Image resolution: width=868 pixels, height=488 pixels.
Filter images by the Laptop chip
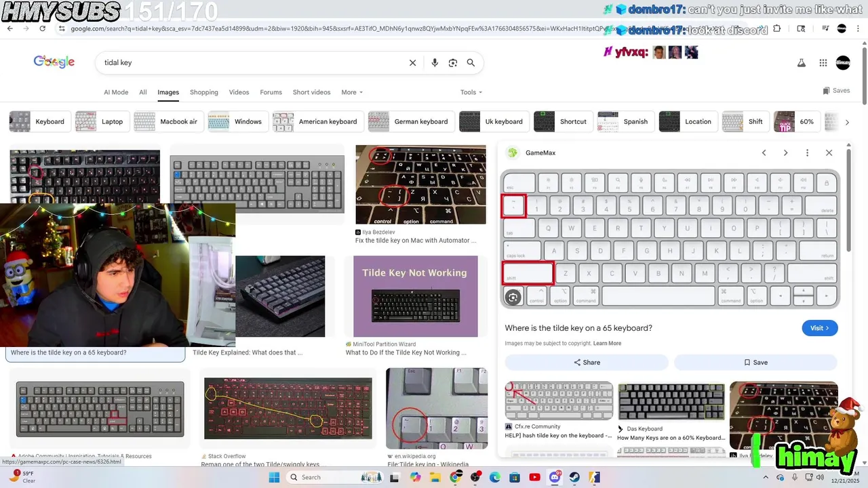(102, 121)
